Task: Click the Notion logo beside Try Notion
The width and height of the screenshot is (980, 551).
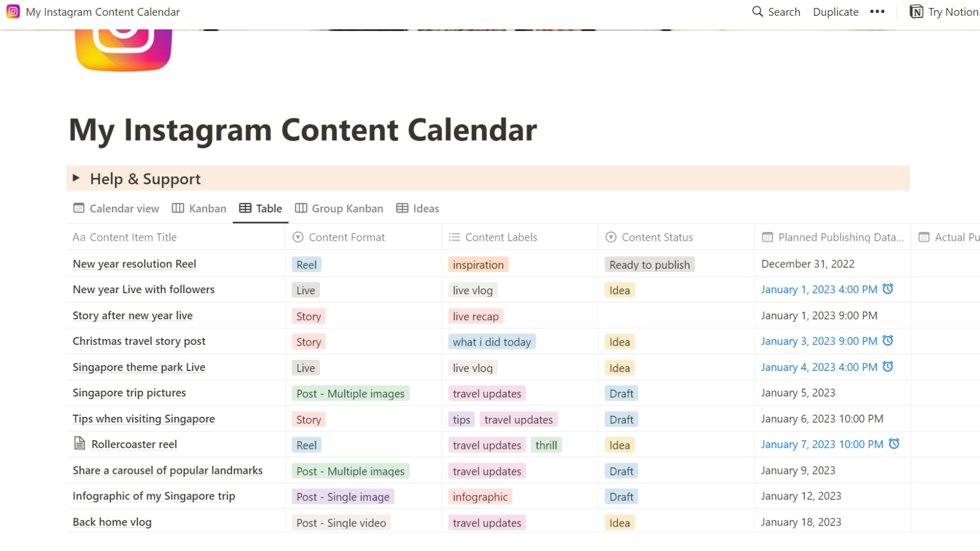Action: [915, 11]
